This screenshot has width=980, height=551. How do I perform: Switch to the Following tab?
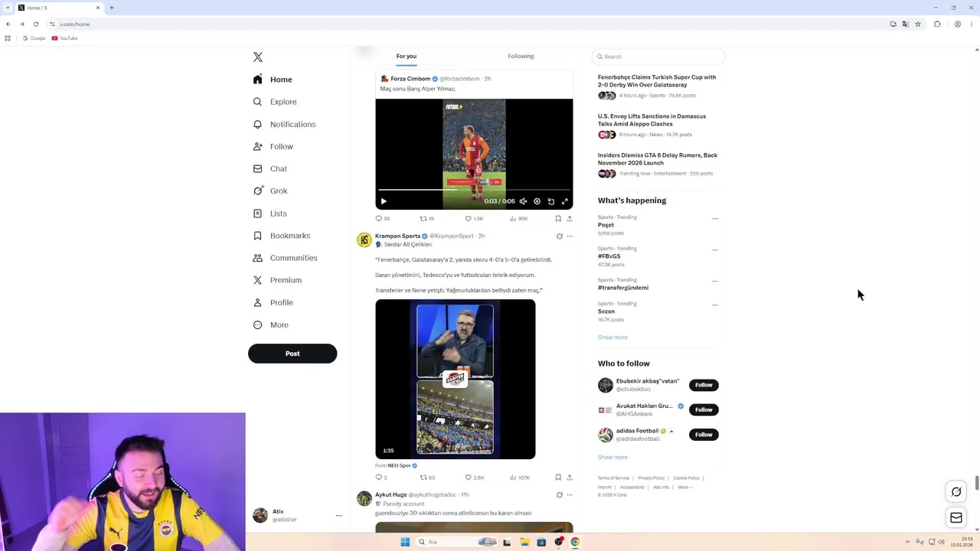tap(521, 56)
